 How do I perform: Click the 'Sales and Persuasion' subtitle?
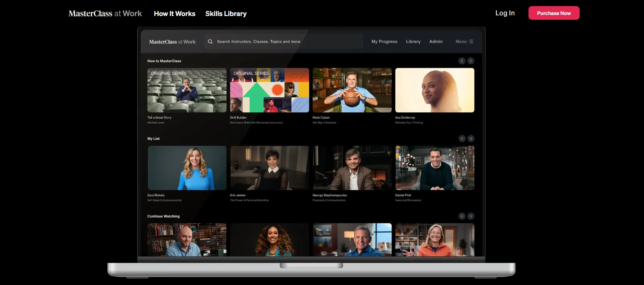(x=408, y=200)
